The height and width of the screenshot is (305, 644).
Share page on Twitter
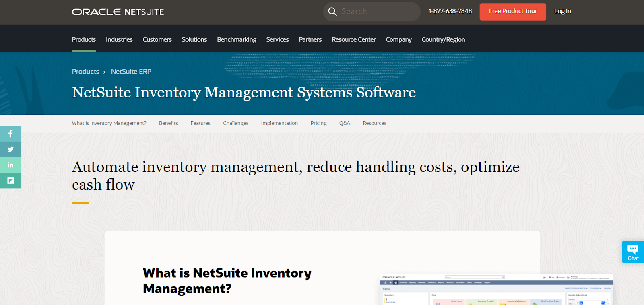coord(10,149)
